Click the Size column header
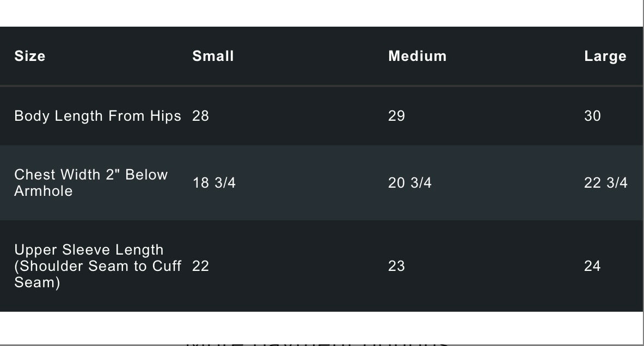Screen dimensions: 644x346 (x=30, y=56)
